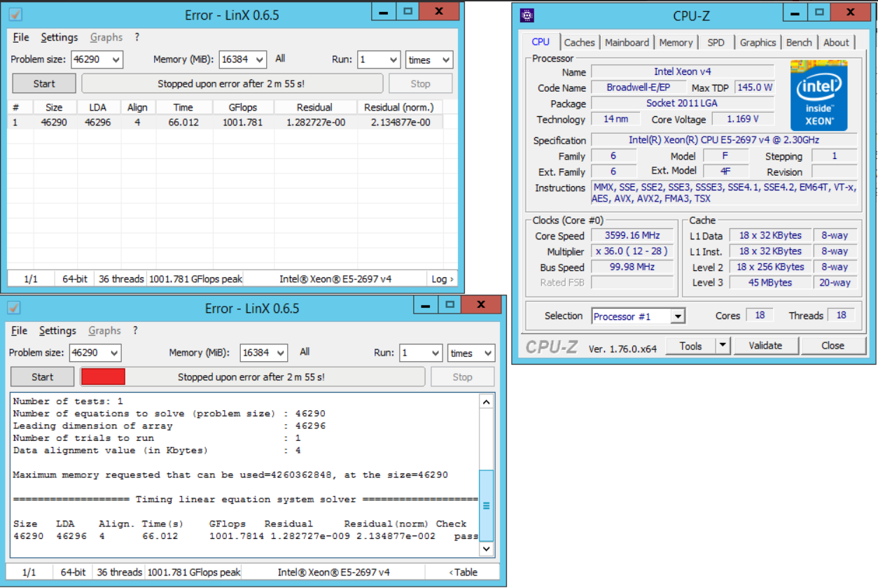Viewport: 878px width, 588px height.
Task: Expand Memory (MiB) dropdown in top LinX window
Action: click(x=260, y=59)
